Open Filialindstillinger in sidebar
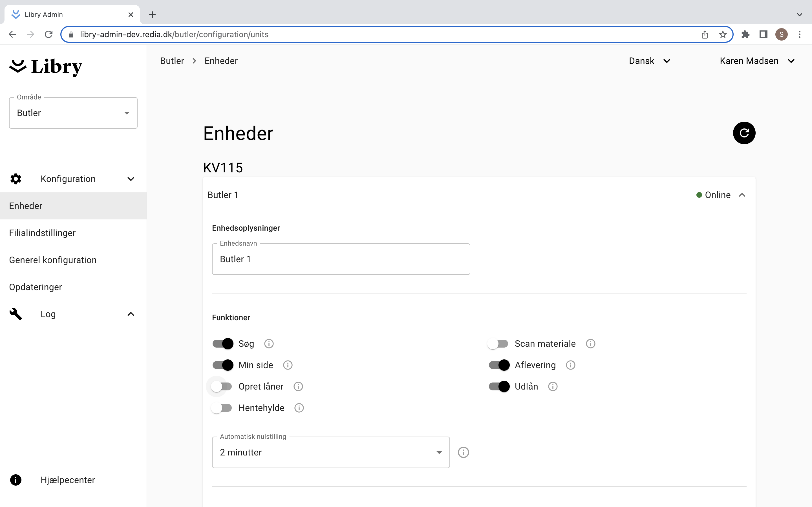 click(42, 233)
